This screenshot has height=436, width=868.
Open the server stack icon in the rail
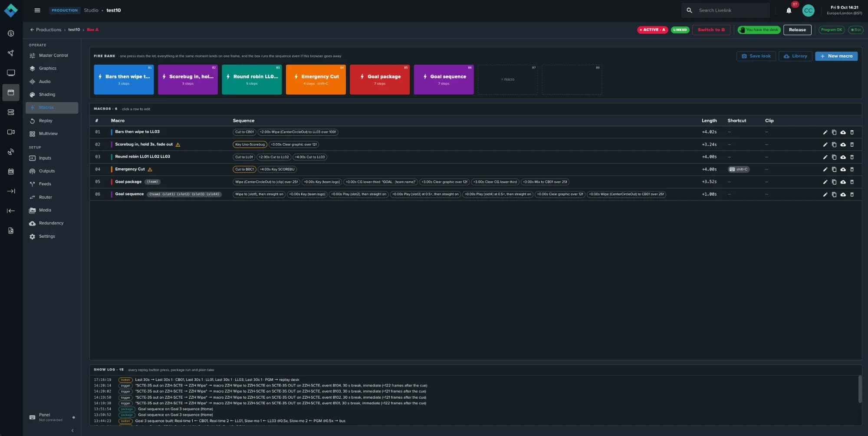coord(11,112)
